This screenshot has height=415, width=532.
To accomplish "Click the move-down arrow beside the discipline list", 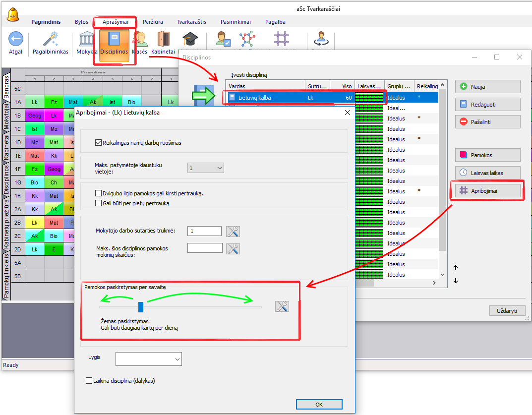I will tap(456, 281).
